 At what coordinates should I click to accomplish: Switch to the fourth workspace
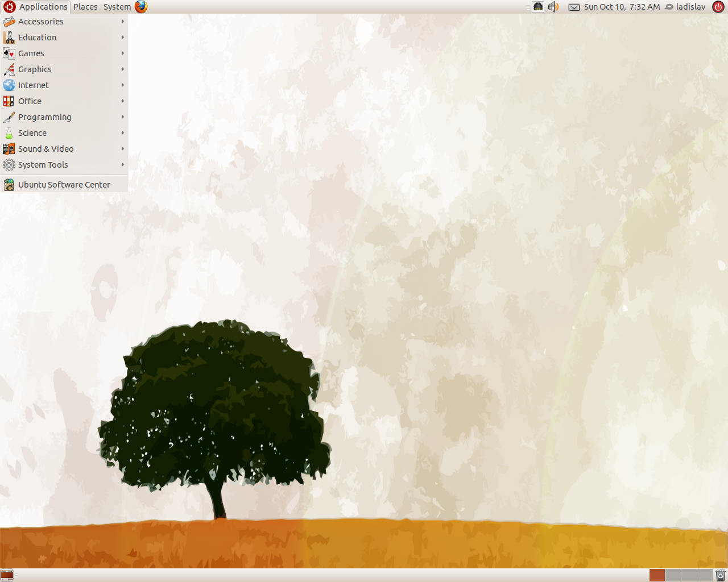click(705, 575)
